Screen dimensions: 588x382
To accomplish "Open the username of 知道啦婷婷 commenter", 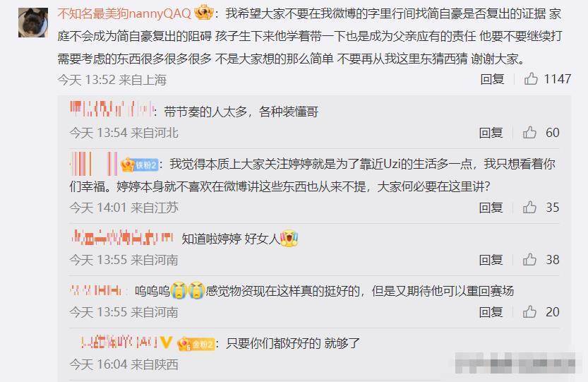I will (122, 237).
